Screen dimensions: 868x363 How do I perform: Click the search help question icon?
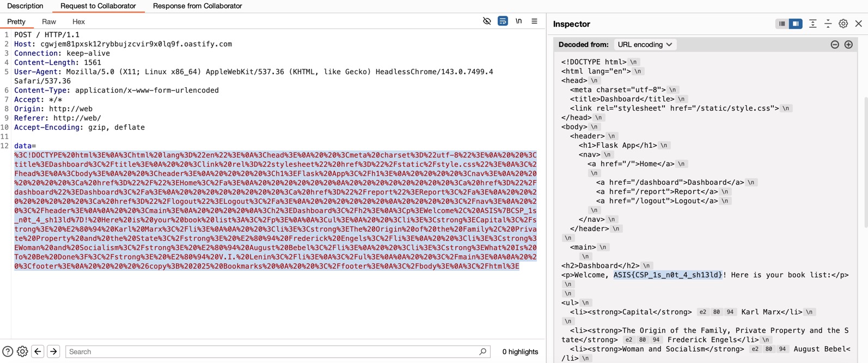click(x=8, y=352)
